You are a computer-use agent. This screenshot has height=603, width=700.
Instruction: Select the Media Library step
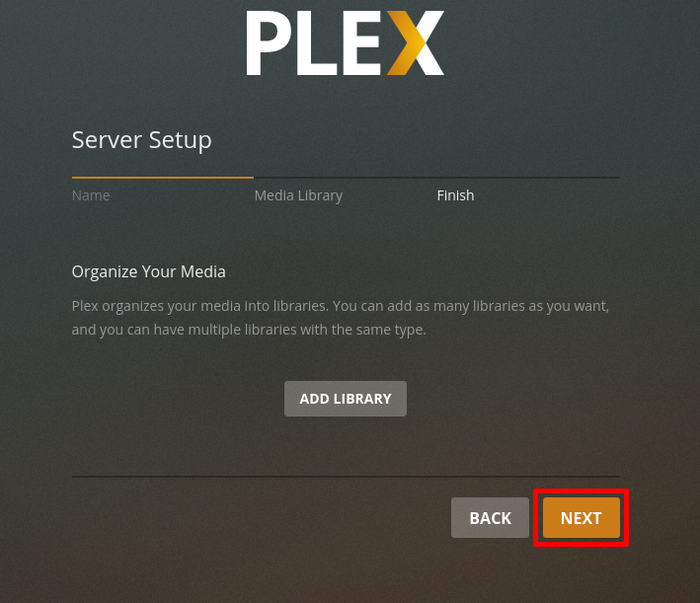click(298, 195)
